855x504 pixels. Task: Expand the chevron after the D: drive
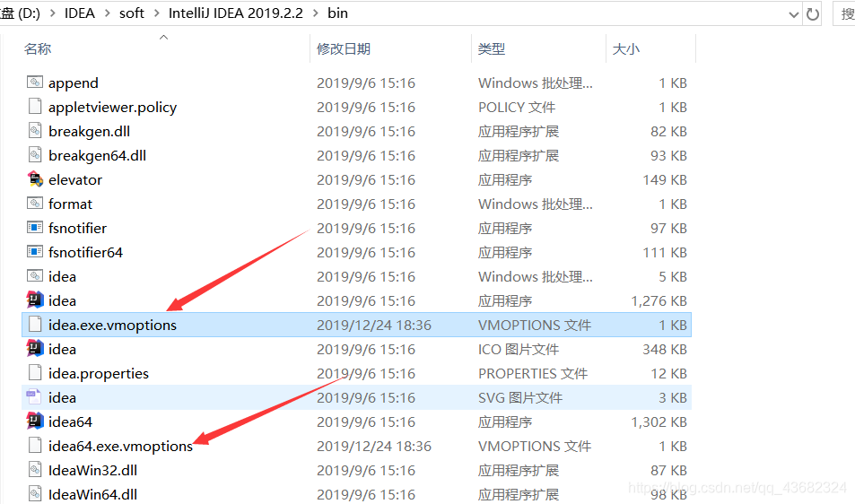point(53,13)
